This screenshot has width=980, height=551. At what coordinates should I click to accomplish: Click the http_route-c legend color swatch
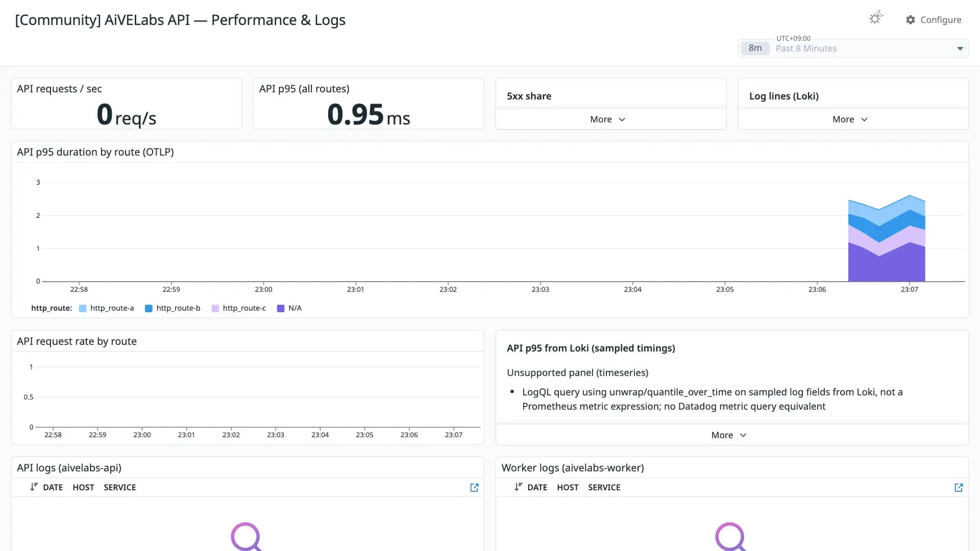tap(215, 309)
